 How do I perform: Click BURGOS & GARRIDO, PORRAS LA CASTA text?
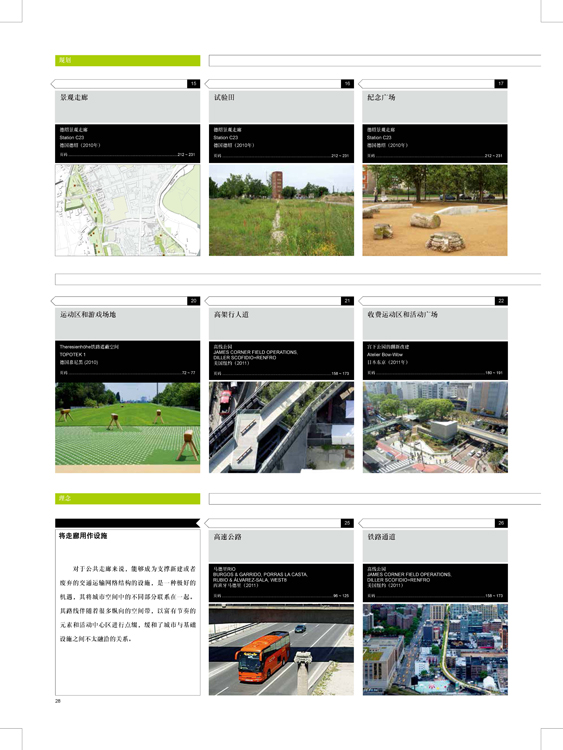[x=261, y=574]
